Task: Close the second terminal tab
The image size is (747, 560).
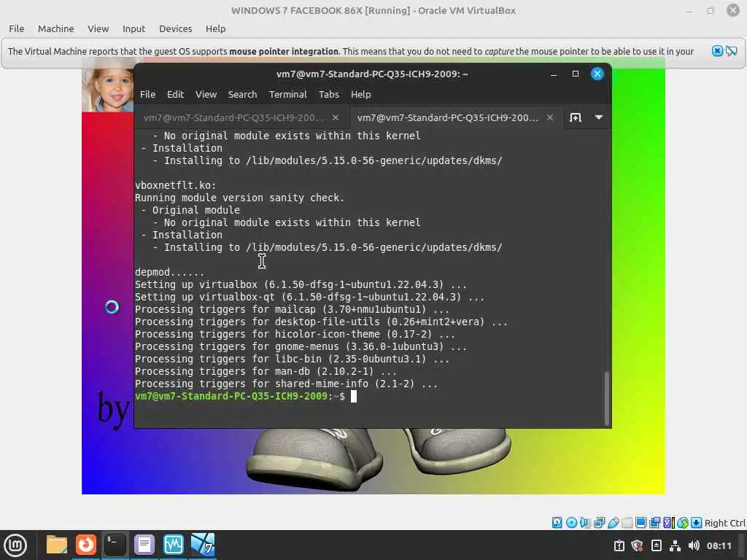Action: coord(550,117)
